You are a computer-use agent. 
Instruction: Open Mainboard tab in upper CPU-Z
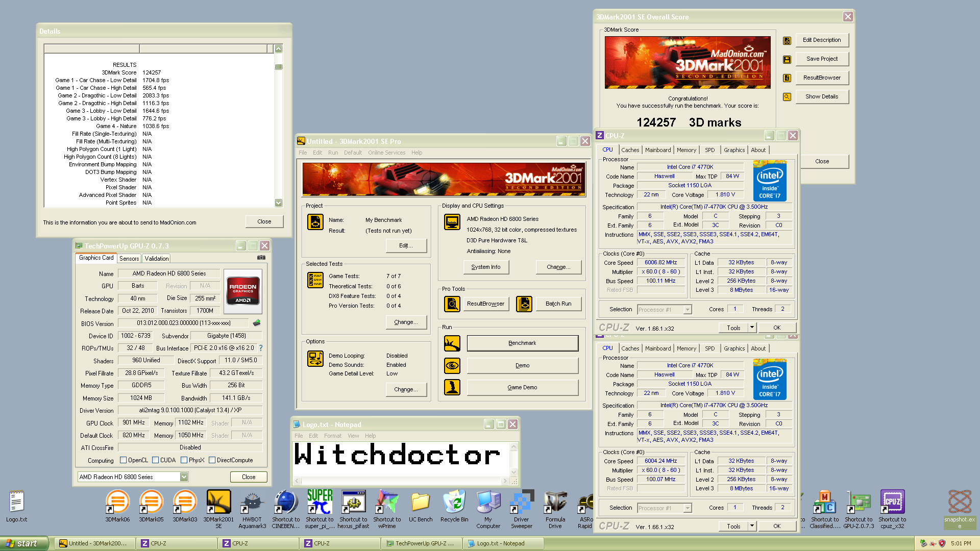tap(658, 150)
